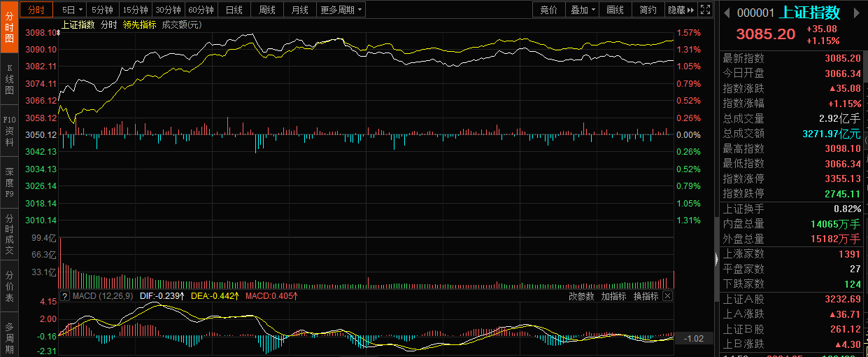Switch to 简约 simple view
The width and height of the screenshot is (868, 357).
tap(648, 10)
